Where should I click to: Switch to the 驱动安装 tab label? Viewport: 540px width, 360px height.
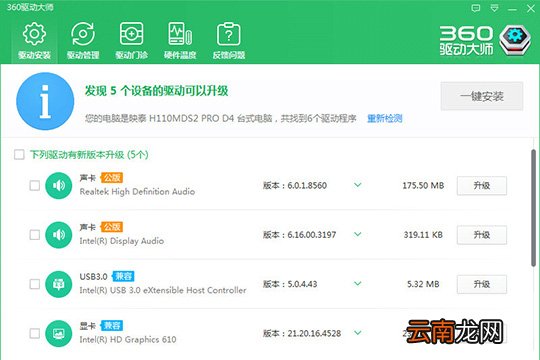(34, 55)
